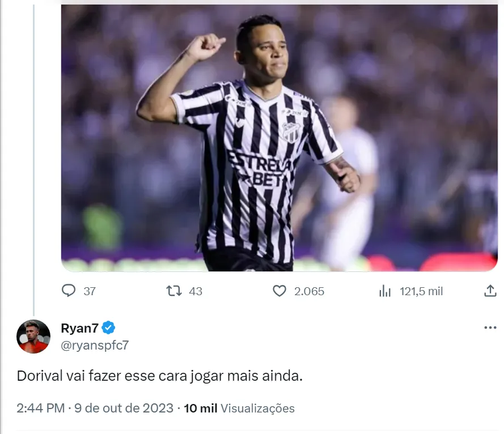504x434 pixels.
Task: Click the tweet text starting with Dorival
Action: pos(160,376)
